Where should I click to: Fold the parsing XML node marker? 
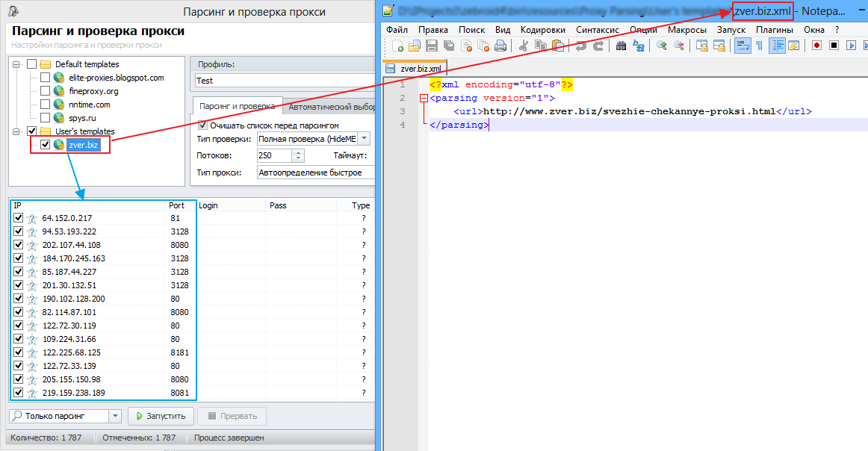[424, 98]
